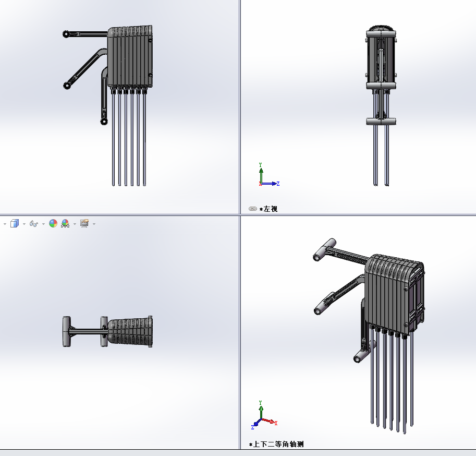This screenshot has height=456, width=476.
Task: Toggle the linked views chain icon
Action: coord(252,209)
